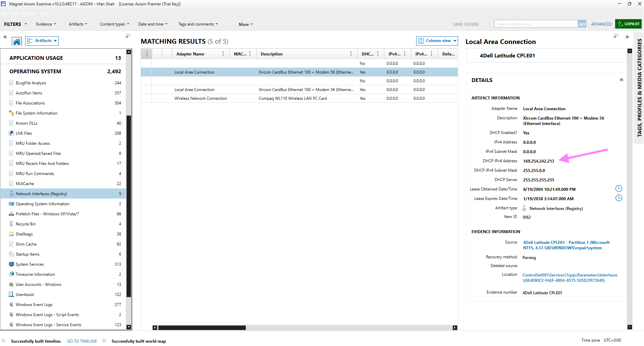
Task: Dismiss the world map built notification
Action: coord(104,341)
